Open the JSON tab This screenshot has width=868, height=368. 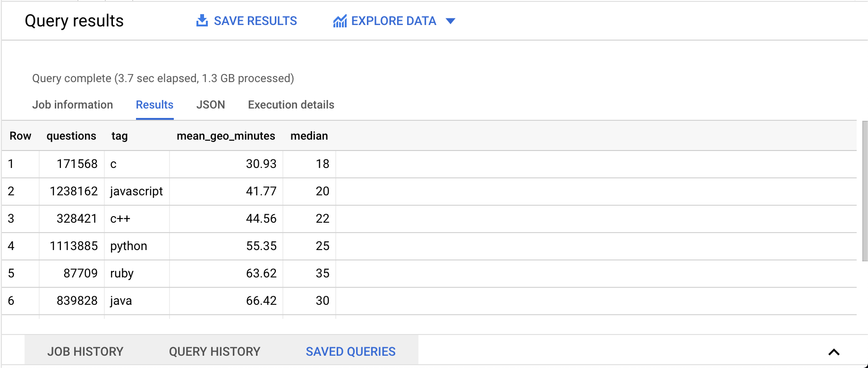point(211,105)
